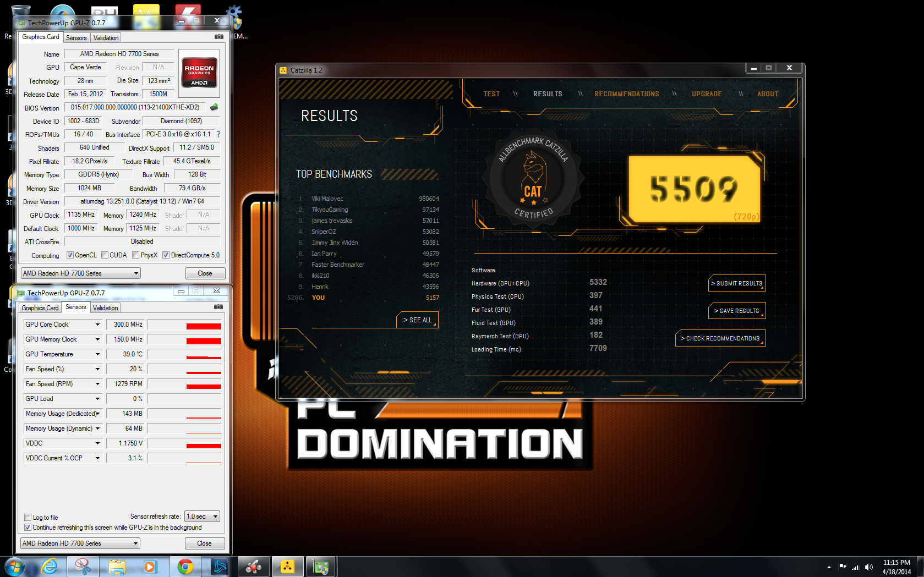Save BIOS using the chip icon
924x577 pixels.
pos(214,107)
